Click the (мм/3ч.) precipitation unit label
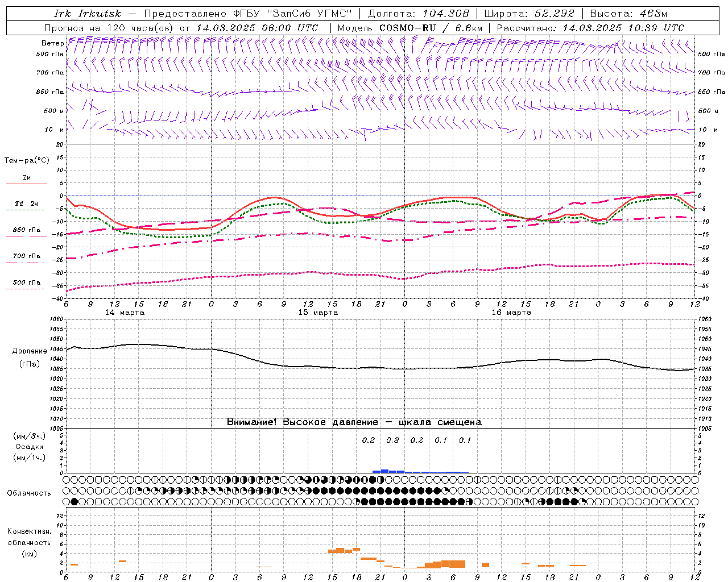 tap(30, 436)
